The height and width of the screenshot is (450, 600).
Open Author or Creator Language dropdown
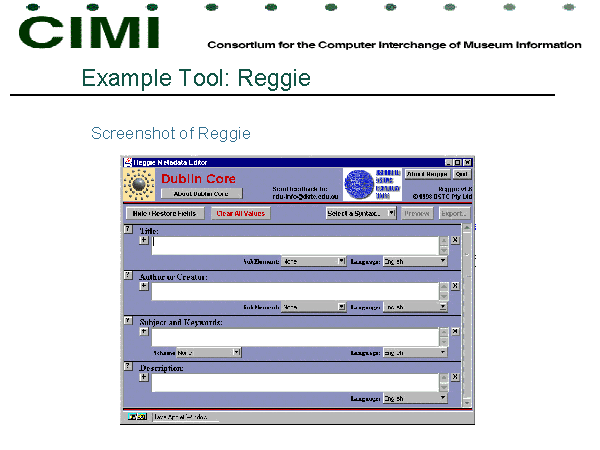pos(415,307)
